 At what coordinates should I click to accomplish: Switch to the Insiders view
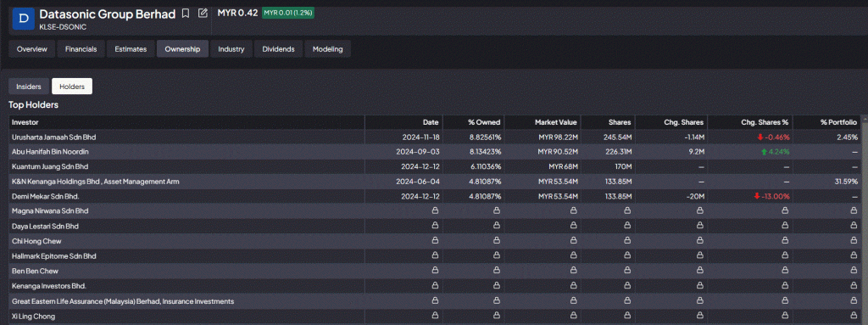click(29, 87)
